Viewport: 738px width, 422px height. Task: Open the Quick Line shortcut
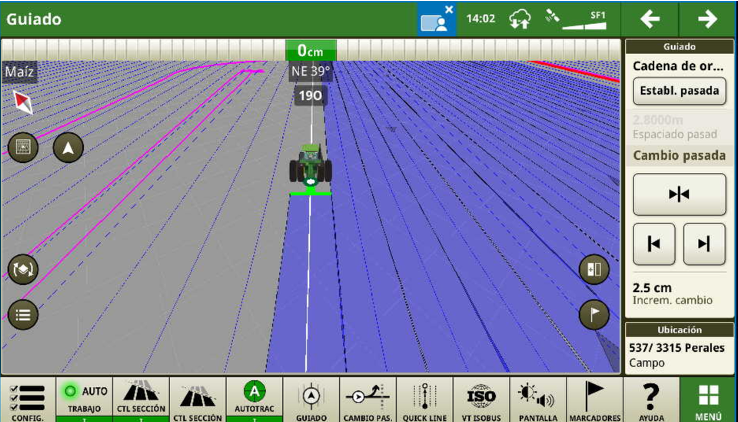(x=425, y=399)
